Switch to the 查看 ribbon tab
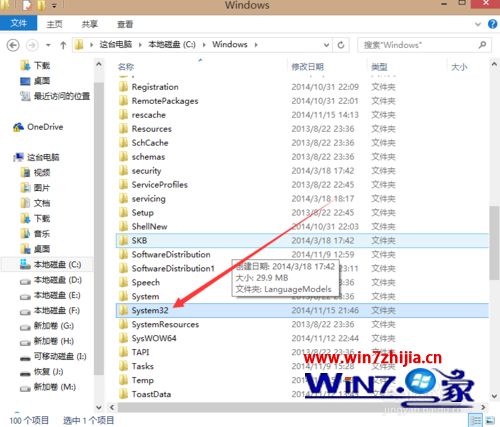The height and width of the screenshot is (427, 500). pos(125,24)
